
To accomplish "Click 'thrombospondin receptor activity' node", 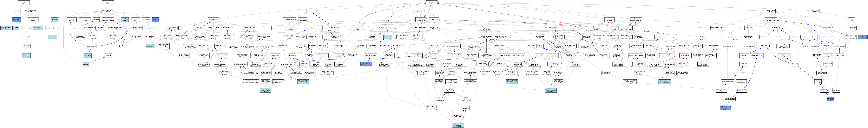I will (38, 28).
